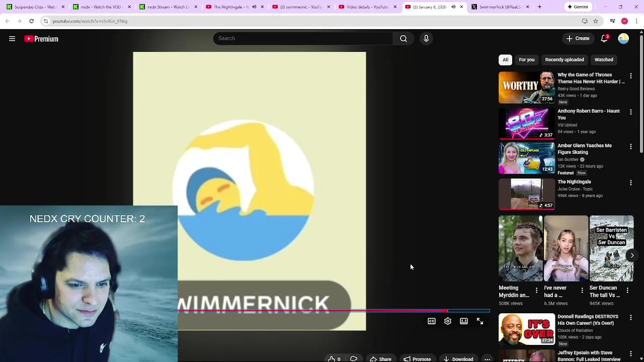Open options for Ser Duncan The Tall short
644x362 pixels.
click(627, 291)
